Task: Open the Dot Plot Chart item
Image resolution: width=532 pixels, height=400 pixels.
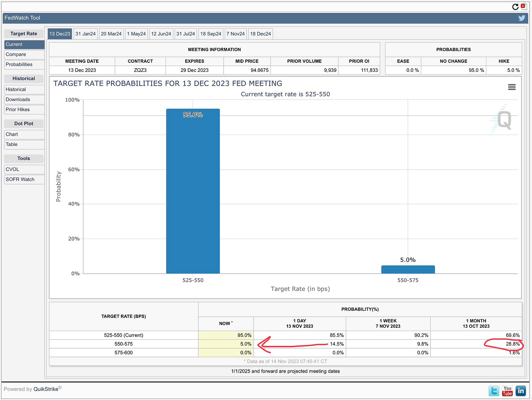Action: (12, 134)
